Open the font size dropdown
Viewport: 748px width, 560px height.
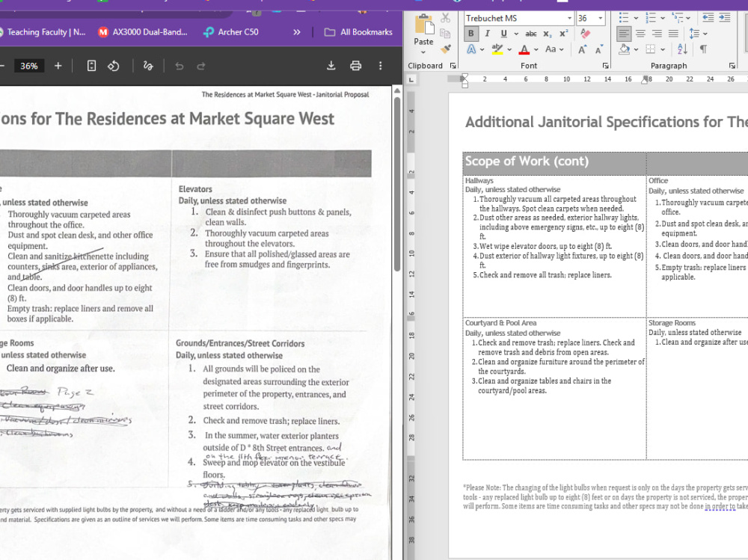tap(601, 18)
